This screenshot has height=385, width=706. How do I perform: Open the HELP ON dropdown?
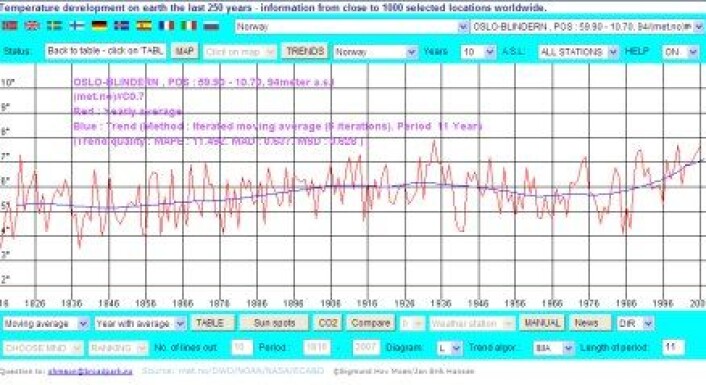click(x=680, y=52)
